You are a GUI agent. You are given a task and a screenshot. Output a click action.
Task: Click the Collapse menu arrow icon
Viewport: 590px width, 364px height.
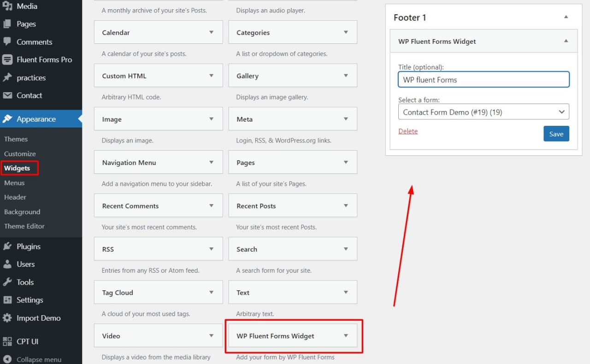[x=7, y=359]
